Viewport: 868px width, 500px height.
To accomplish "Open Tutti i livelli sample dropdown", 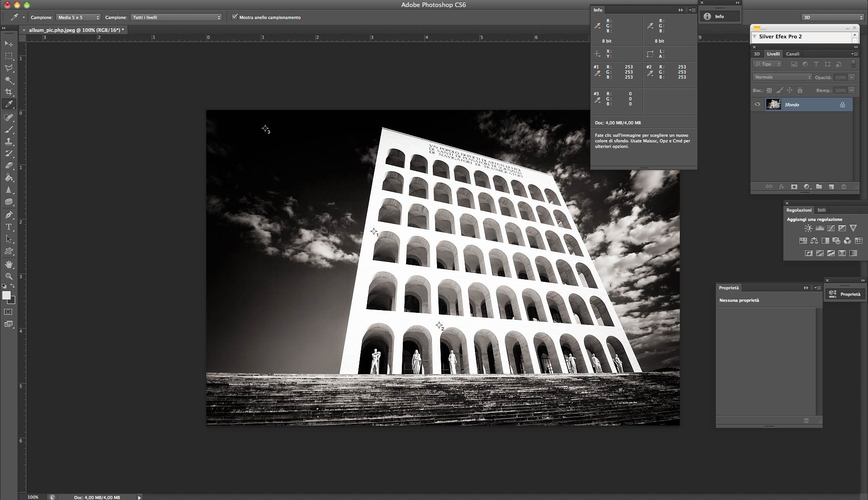I will [x=176, y=17].
